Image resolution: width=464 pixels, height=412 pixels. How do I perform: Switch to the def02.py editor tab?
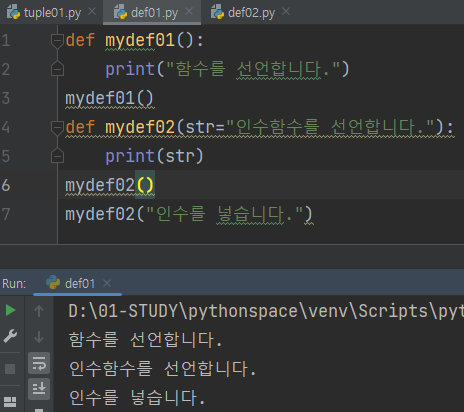pyautogui.click(x=252, y=13)
